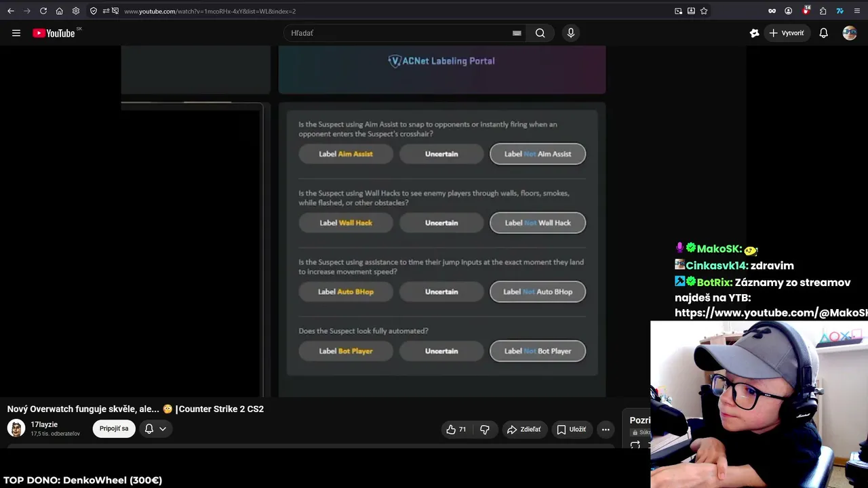Select Uncertain for the Wall Hacks question
868x488 pixels.
(x=441, y=223)
